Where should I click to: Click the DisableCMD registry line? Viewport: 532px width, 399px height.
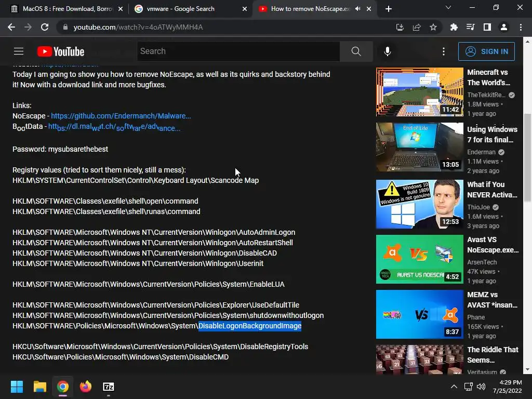tap(121, 357)
